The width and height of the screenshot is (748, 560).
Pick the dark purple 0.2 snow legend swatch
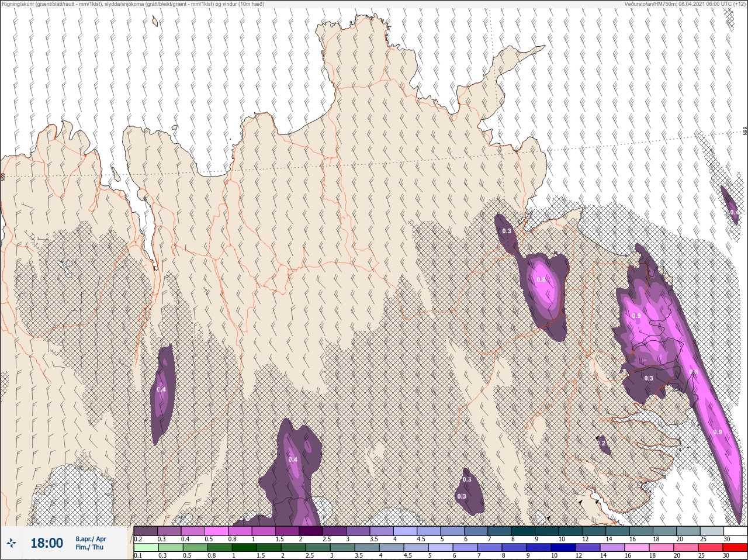(146, 531)
